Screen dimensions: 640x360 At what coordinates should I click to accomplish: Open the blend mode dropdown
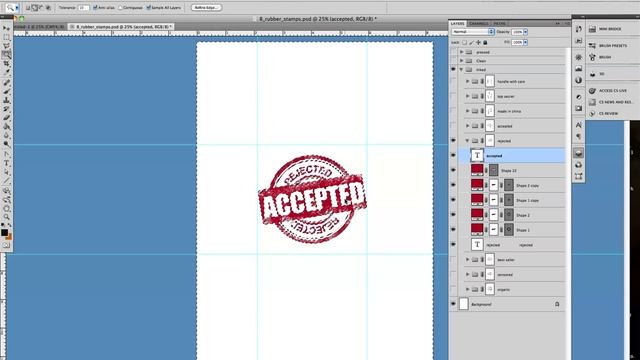point(473,32)
